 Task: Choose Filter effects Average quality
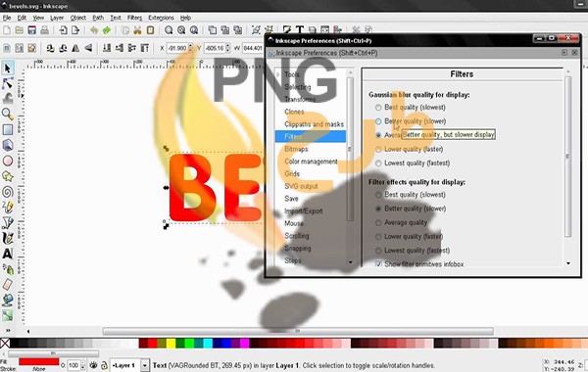pyautogui.click(x=378, y=223)
